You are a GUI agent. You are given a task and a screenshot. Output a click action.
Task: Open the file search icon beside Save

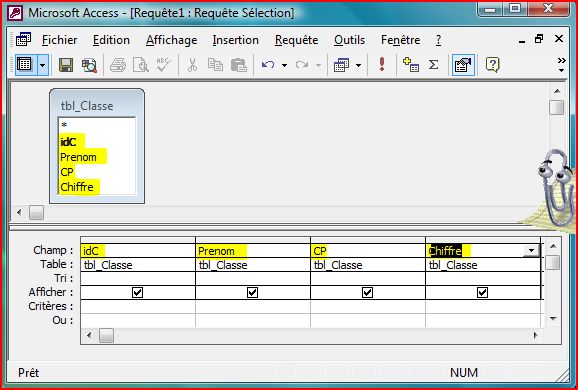click(x=89, y=65)
